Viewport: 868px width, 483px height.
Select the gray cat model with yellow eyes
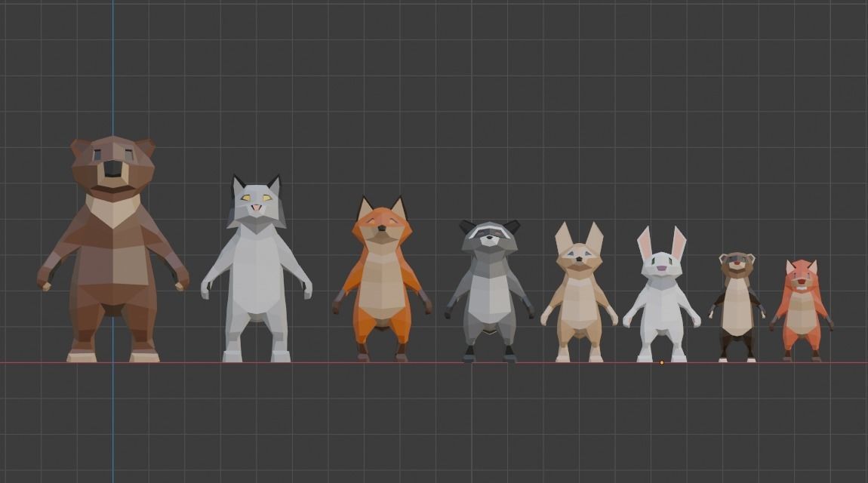(257, 269)
